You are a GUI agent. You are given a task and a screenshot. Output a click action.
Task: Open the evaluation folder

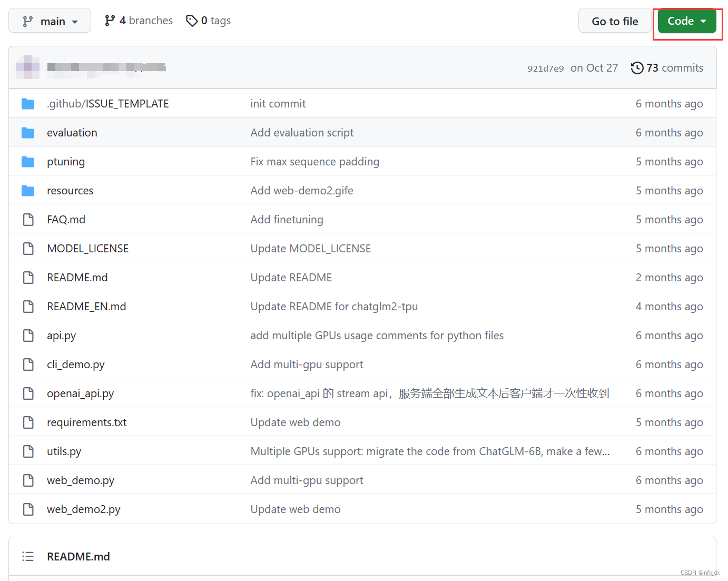[x=72, y=133]
